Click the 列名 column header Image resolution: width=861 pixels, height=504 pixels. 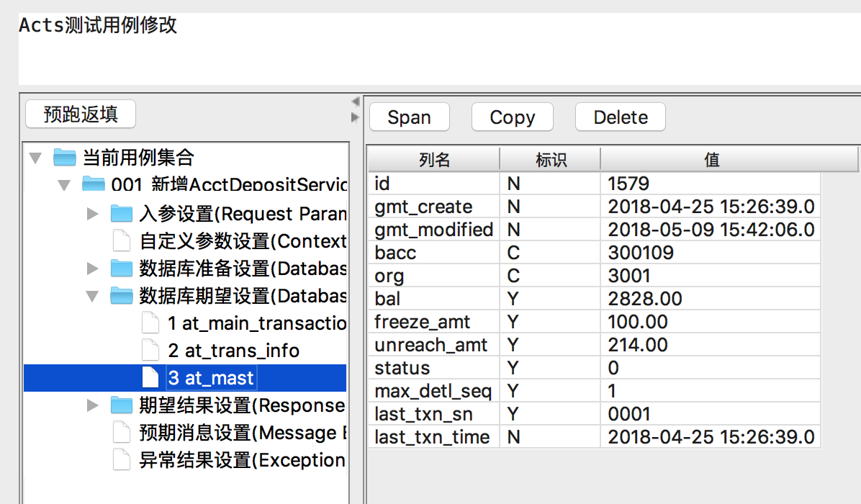tap(434, 160)
